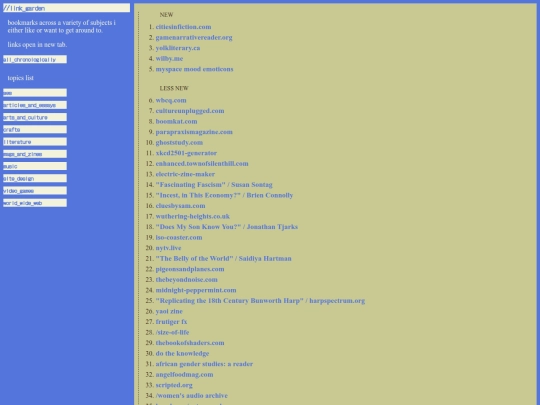The height and width of the screenshot is (405, 540).
Task: Filter by arts_and_culture topic
Action: pyautogui.click(x=35, y=117)
